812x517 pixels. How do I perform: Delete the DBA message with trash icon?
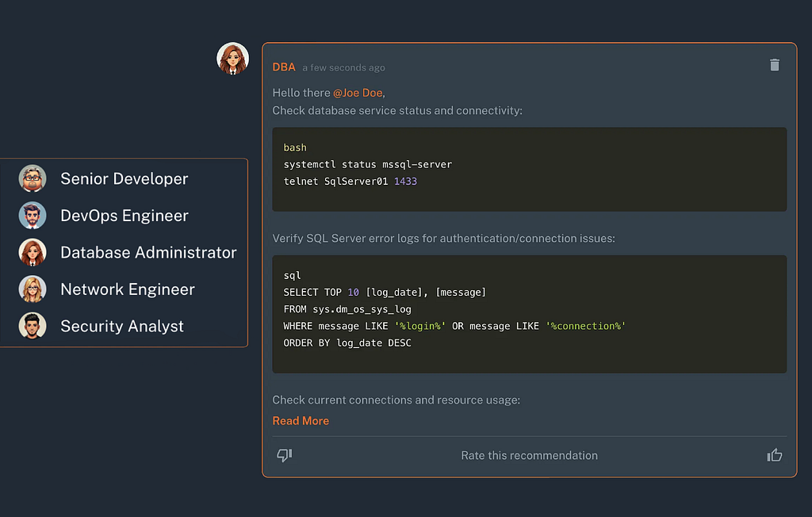point(774,65)
